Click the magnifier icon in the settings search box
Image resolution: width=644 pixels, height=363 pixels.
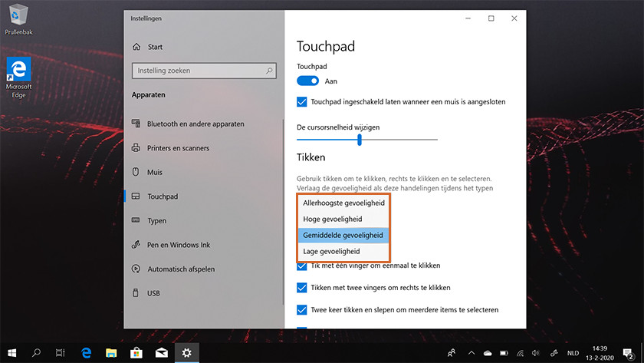click(x=269, y=71)
